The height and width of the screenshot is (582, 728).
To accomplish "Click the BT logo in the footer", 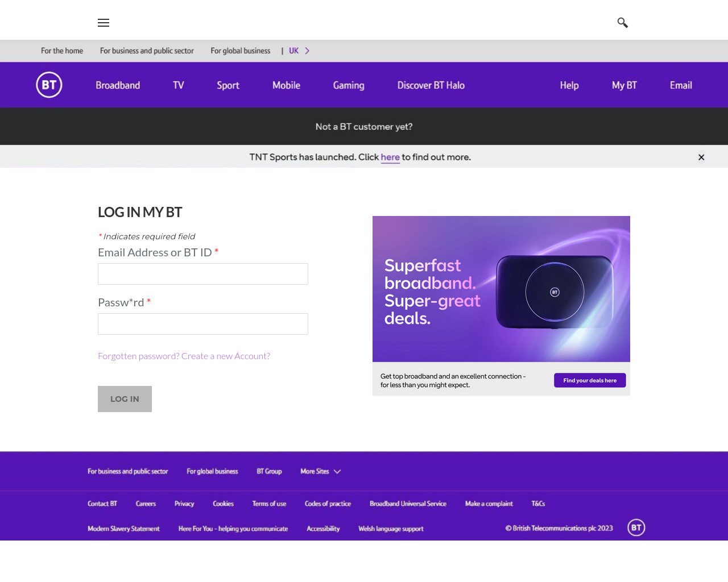I will pos(636,527).
